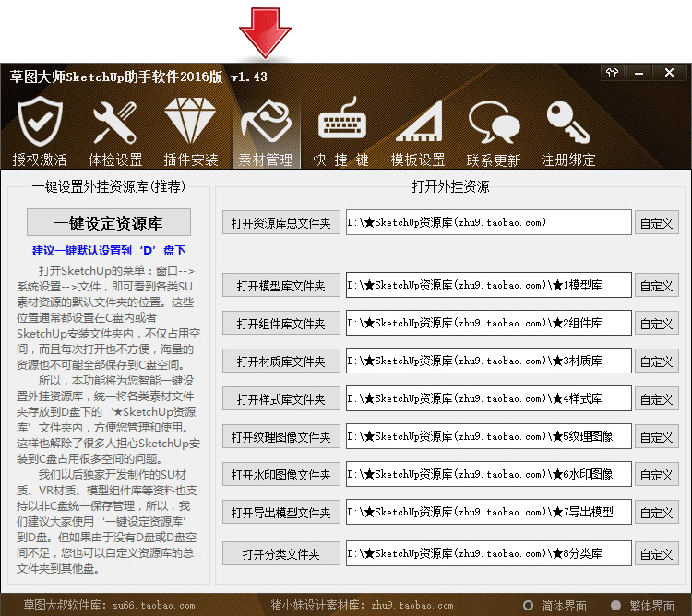692x616 pixels.
Task: Click 自定义 next to ★2组件库 path
Action: pos(657,323)
